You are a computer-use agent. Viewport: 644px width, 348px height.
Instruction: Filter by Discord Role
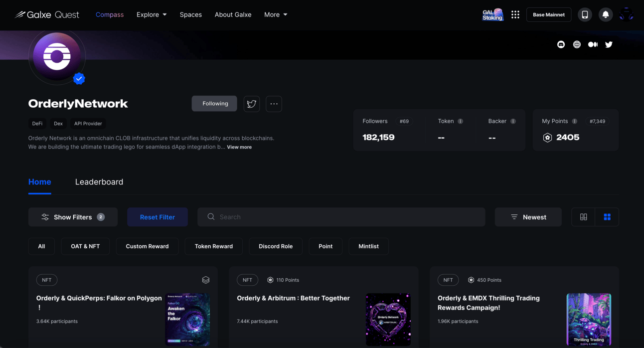click(276, 246)
